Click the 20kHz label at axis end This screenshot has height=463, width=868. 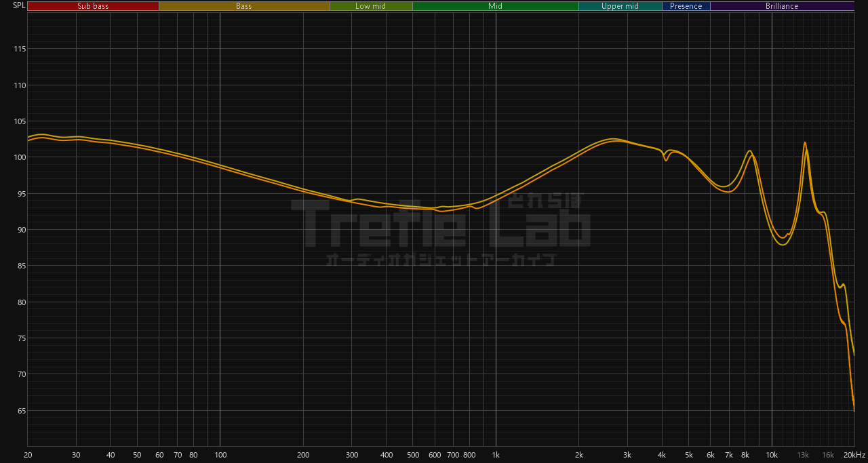coord(852,455)
